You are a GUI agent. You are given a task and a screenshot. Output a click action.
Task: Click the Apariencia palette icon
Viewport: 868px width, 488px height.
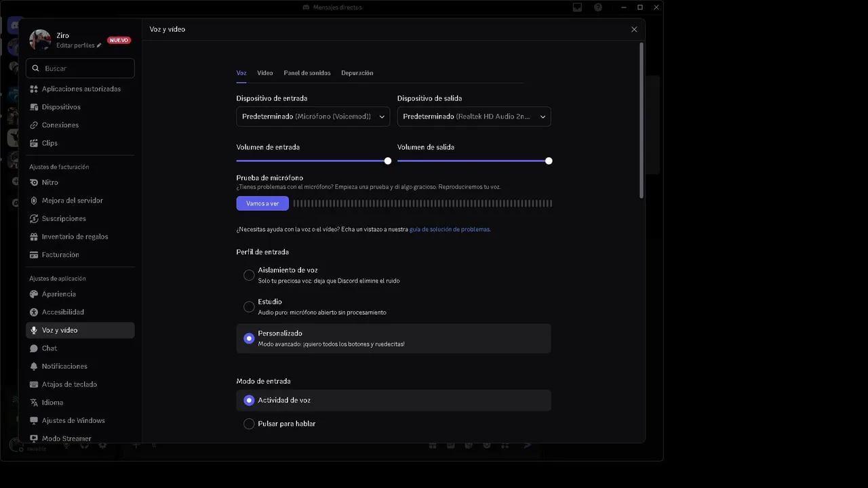click(x=35, y=294)
